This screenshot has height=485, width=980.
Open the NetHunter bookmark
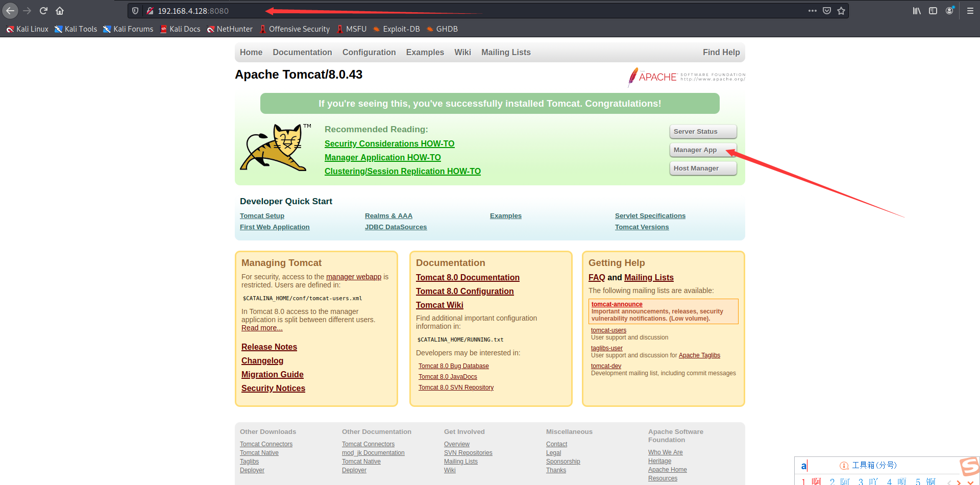pyautogui.click(x=230, y=29)
